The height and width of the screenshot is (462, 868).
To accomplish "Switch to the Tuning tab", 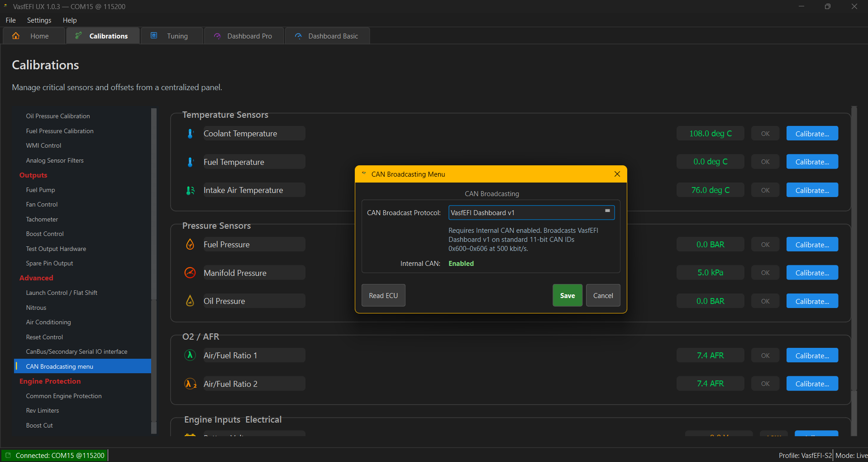I will [x=172, y=36].
